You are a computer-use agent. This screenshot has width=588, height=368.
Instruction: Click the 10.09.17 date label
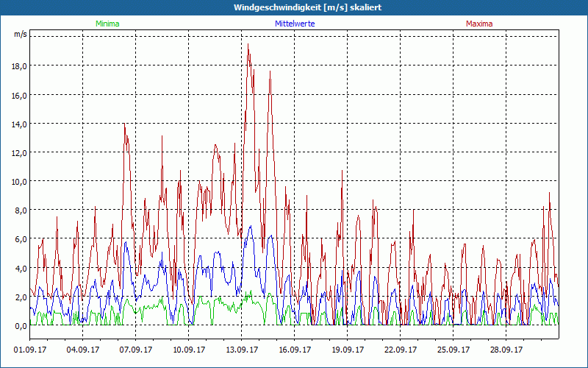point(189,350)
